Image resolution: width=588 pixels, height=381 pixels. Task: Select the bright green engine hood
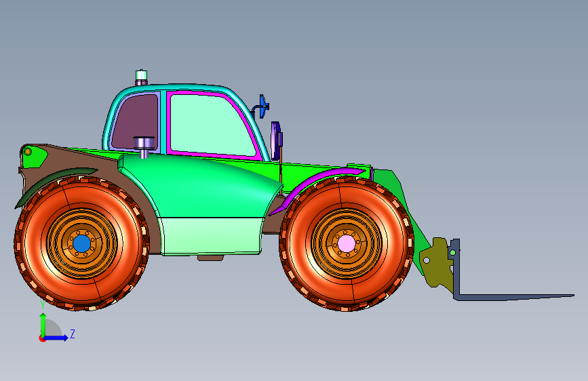click(x=203, y=186)
